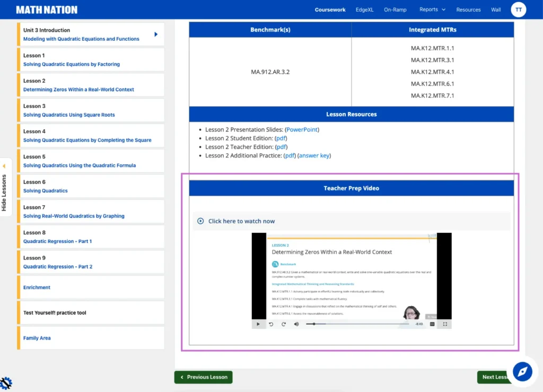Go to the EdgeXL tab

pos(364,10)
